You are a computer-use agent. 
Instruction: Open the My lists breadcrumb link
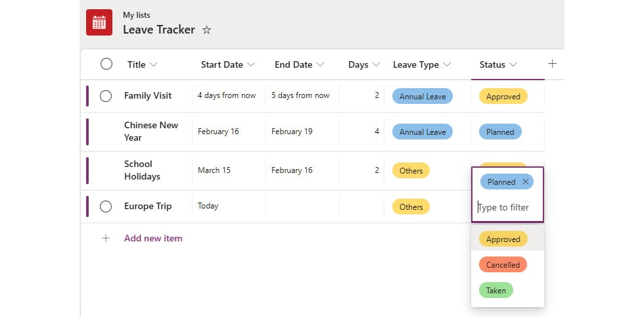point(137,15)
